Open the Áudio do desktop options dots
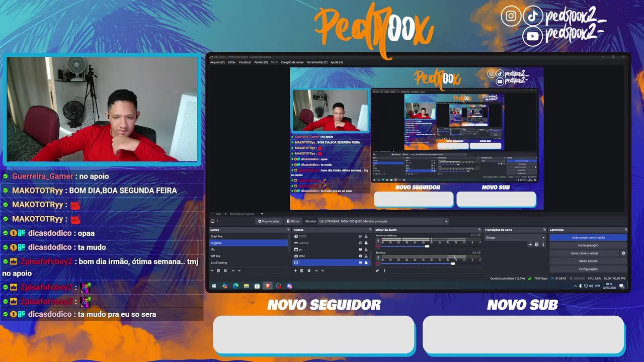Screen dimensions: 644x362 click(x=378, y=240)
